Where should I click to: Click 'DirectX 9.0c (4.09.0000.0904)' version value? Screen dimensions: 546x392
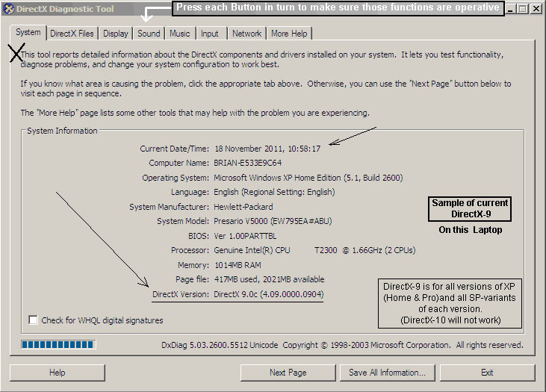269,294
